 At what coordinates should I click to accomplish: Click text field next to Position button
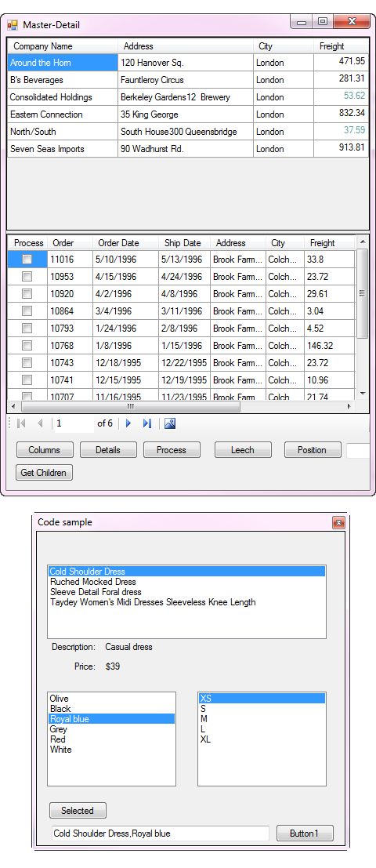click(358, 450)
